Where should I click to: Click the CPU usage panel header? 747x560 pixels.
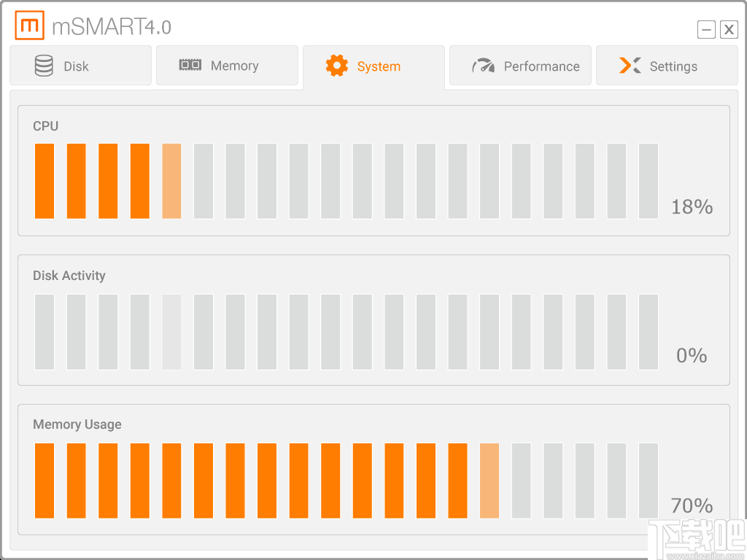pyautogui.click(x=46, y=126)
